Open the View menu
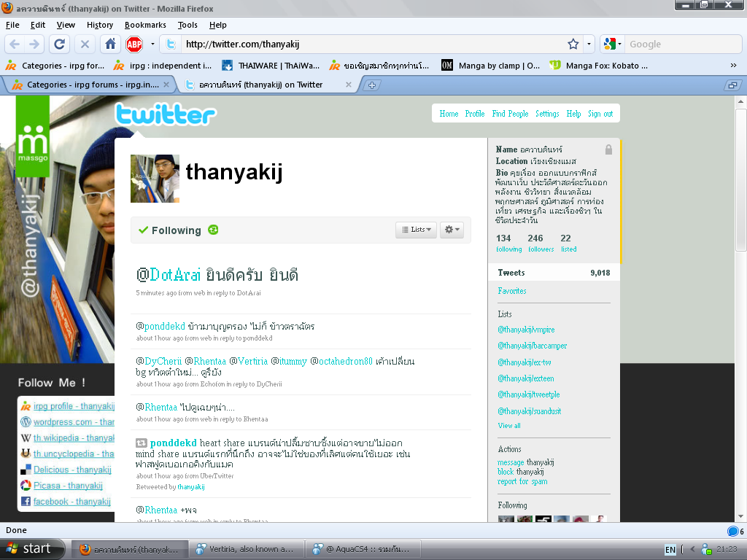The image size is (747, 560). [x=66, y=25]
